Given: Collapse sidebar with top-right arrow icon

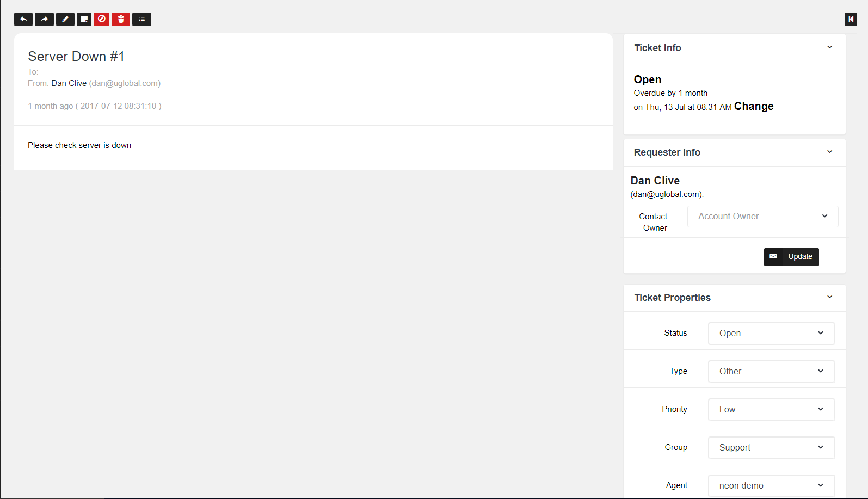Looking at the screenshot, I should pos(851,20).
